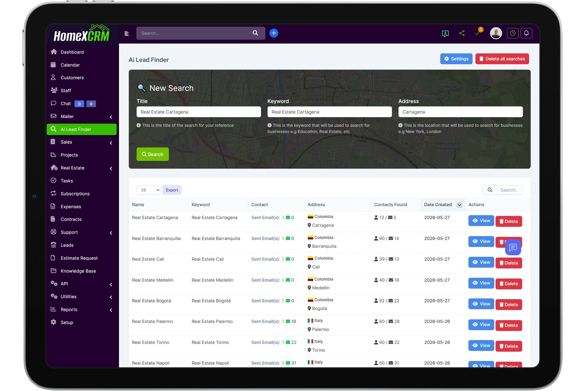View the Real Estate Barranquilla search
588x391 pixels.
click(x=481, y=241)
